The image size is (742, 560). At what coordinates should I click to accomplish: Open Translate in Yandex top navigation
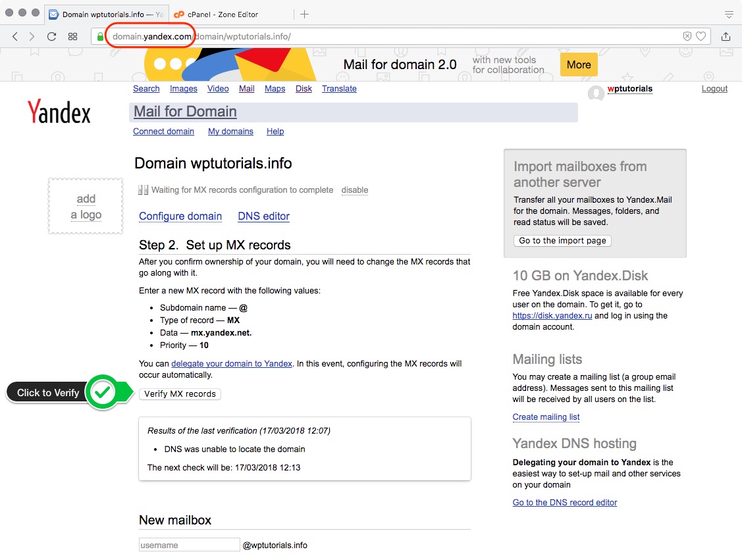pyautogui.click(x=339, y=88)
